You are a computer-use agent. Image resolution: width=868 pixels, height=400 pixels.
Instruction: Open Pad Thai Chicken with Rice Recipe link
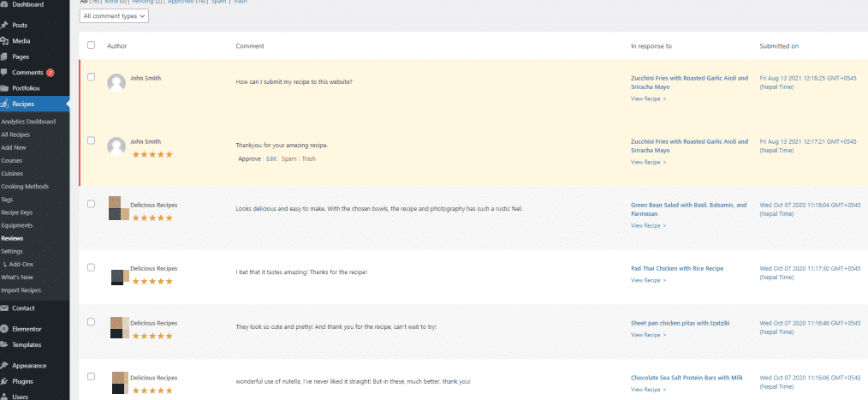677,269
